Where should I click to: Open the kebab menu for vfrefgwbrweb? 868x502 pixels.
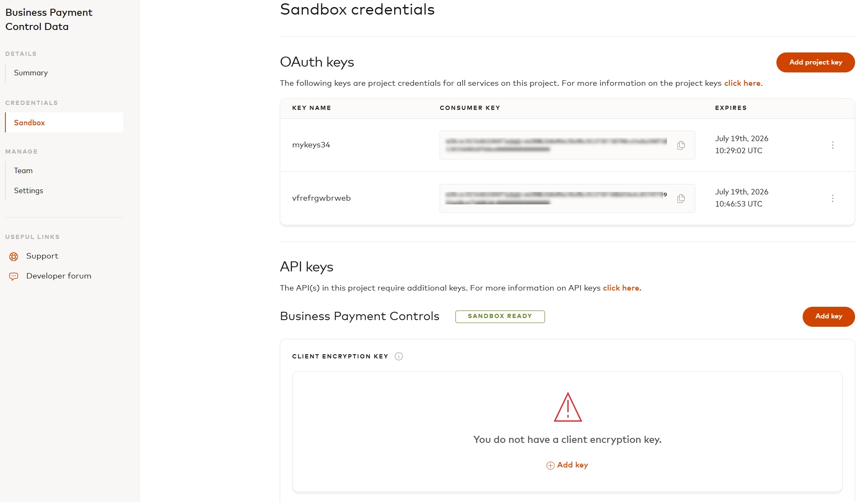(833, 199)
